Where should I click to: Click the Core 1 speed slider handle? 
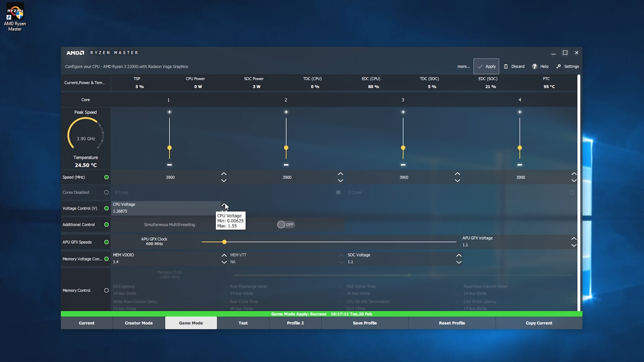169,148
